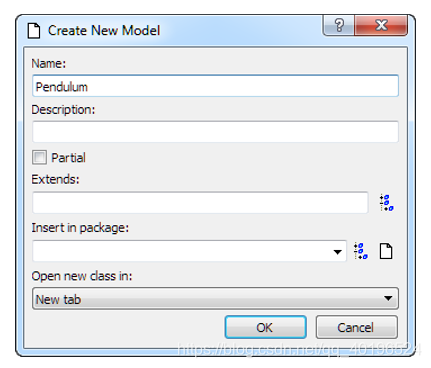The width and height of the screenshot is (431, 368).
Task: Click the model document icon in title bar
Action: tap(34, 31)
